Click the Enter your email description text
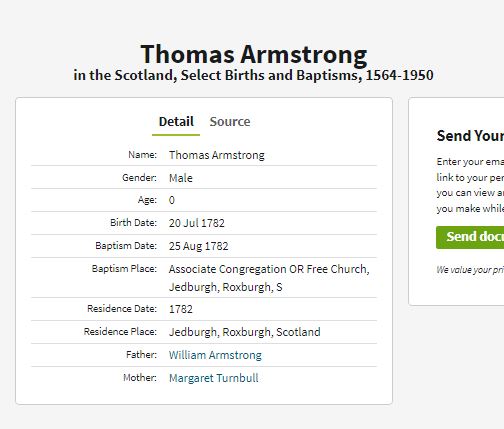Viewport: 504px width, 429px height. (470, 185)
